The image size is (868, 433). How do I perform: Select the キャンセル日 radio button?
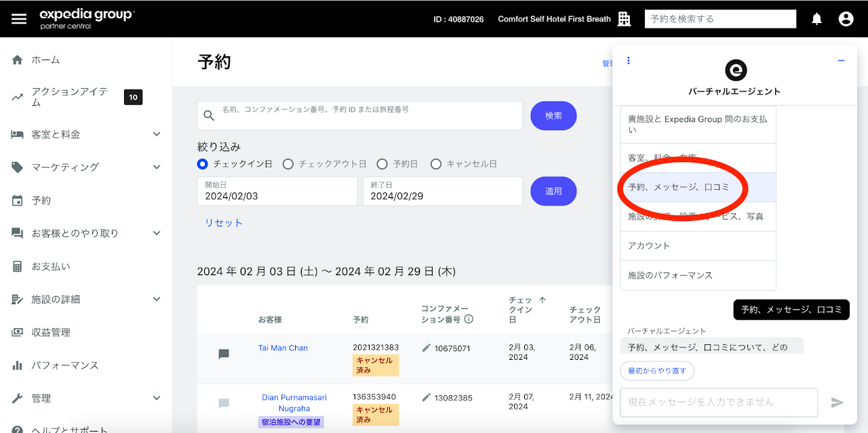click(436, 164)
